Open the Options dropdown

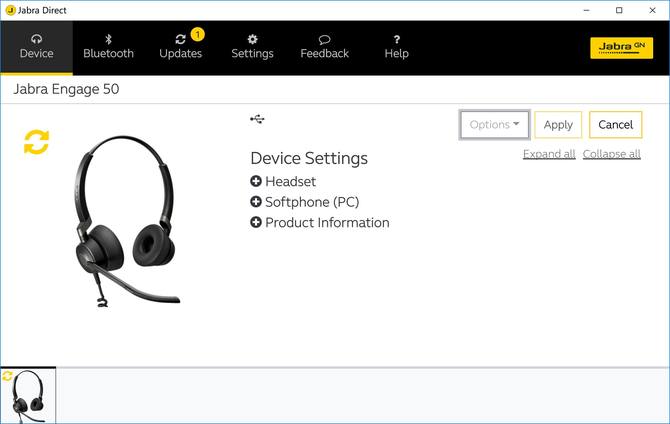(494, 125)
